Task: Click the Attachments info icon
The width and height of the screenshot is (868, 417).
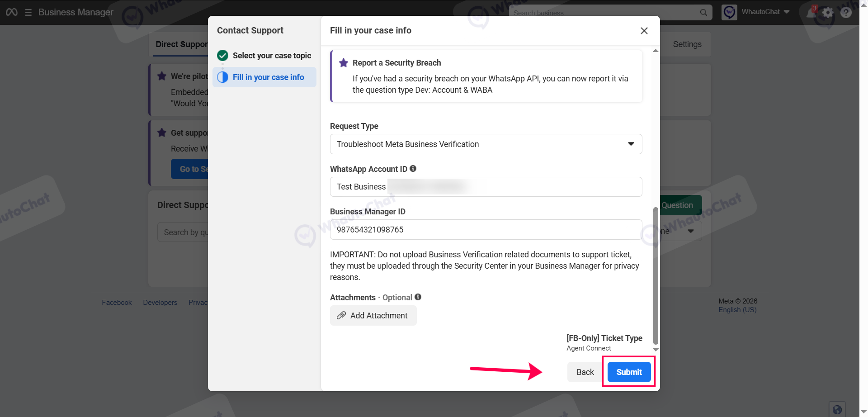Action: coord(418,297)
